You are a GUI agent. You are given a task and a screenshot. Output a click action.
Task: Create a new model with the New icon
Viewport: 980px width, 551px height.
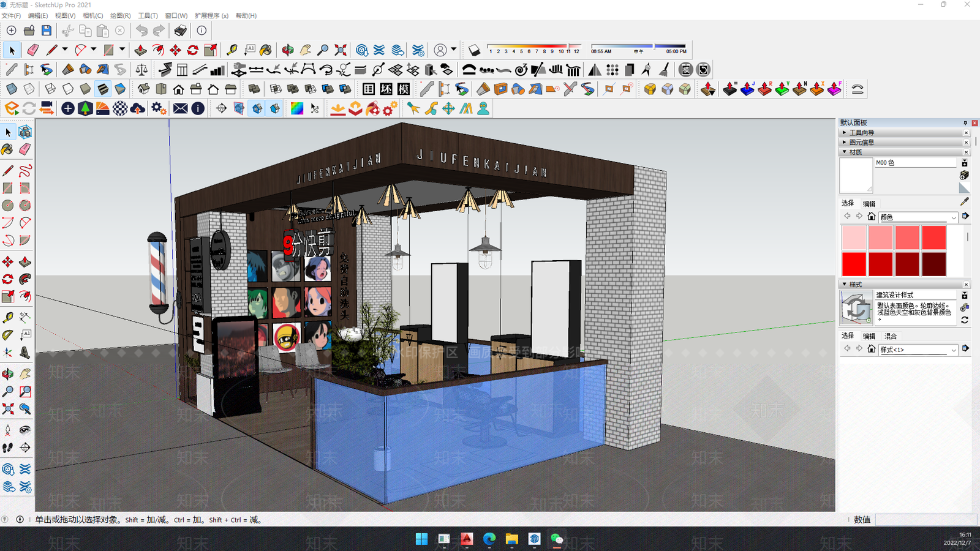pyautogui.click(x=12, y=30)
